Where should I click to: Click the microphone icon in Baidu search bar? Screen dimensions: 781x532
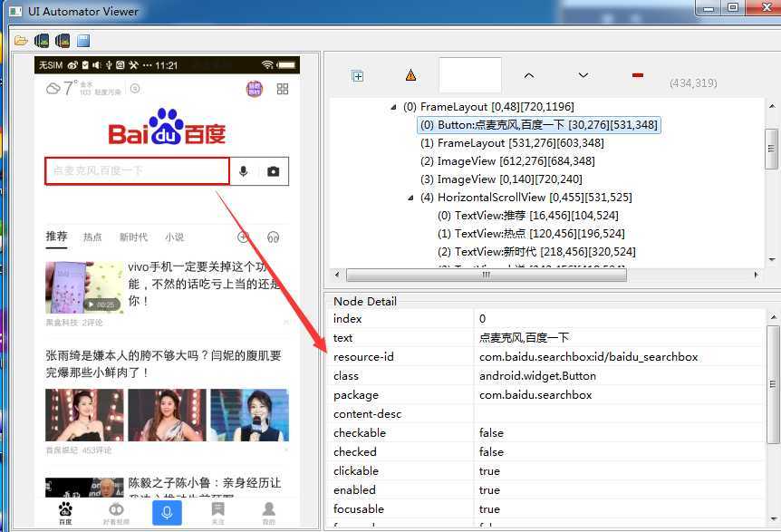[x=243, y=171]
